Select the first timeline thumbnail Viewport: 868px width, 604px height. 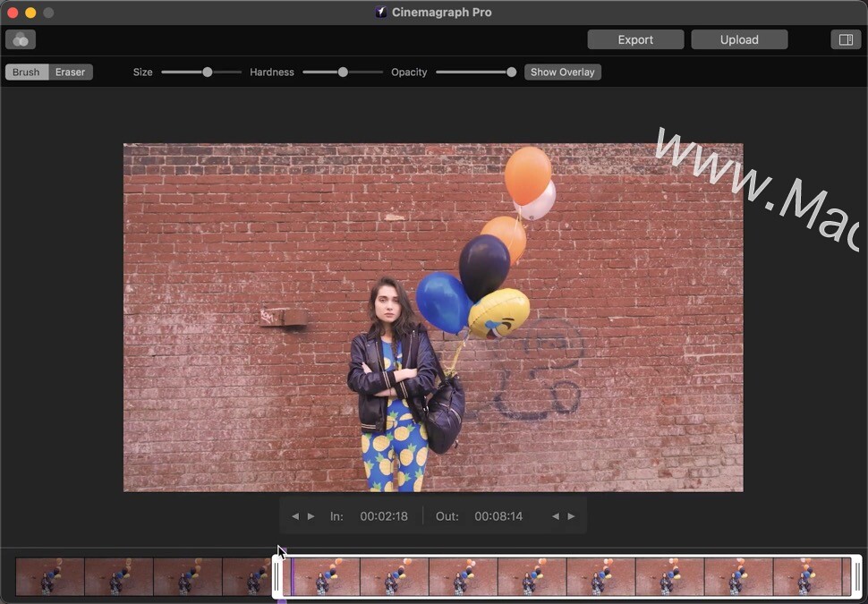49,575
